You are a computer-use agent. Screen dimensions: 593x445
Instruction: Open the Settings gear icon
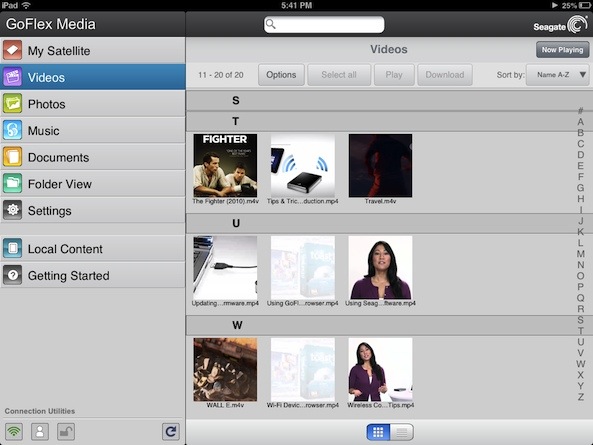12,210
